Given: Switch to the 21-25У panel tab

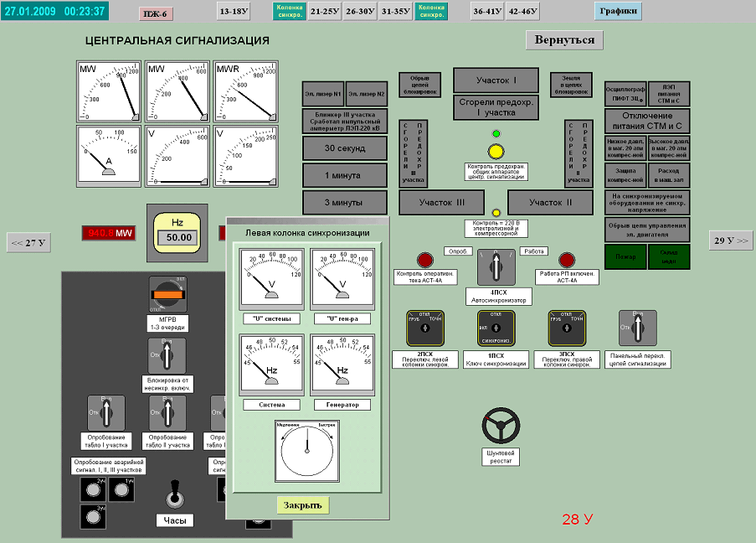Looking at the screenshot, I should (x=324, y=12).
